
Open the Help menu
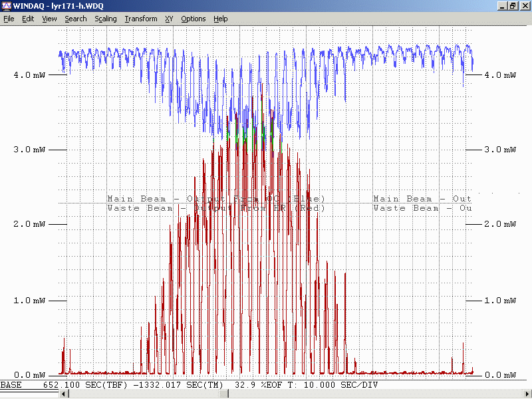pos(220,19)
